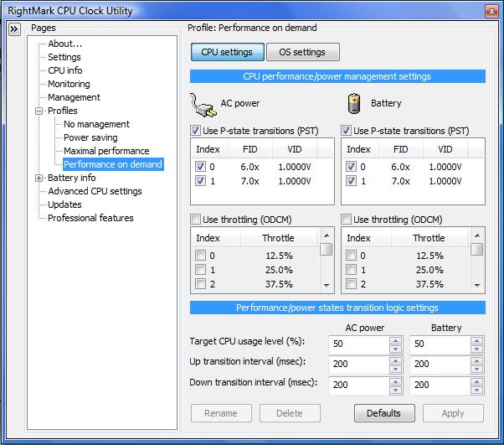Check Battery throttle index 2 (37.5%)
The width and height of the screenshot is (504, 445).
pos(351,284)
